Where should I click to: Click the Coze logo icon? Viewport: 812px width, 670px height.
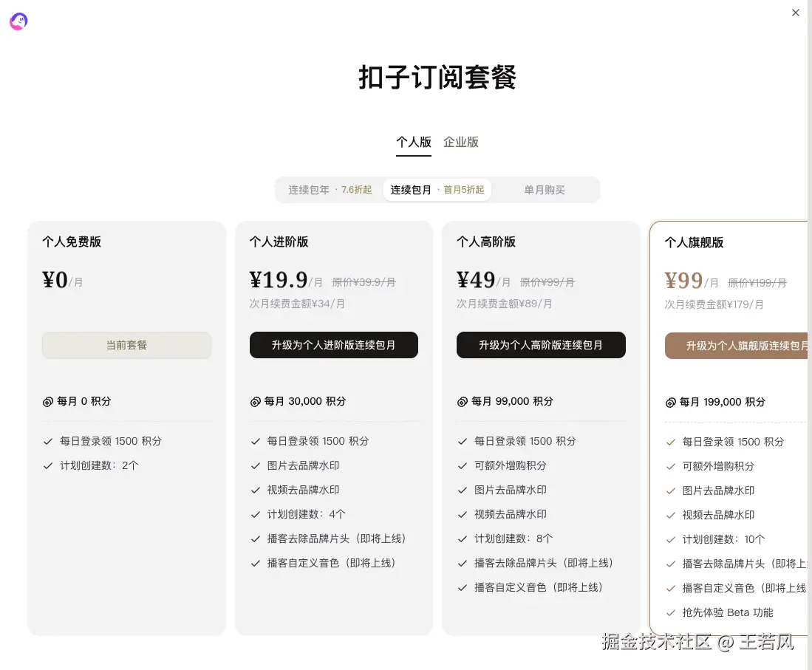[18, 21]
